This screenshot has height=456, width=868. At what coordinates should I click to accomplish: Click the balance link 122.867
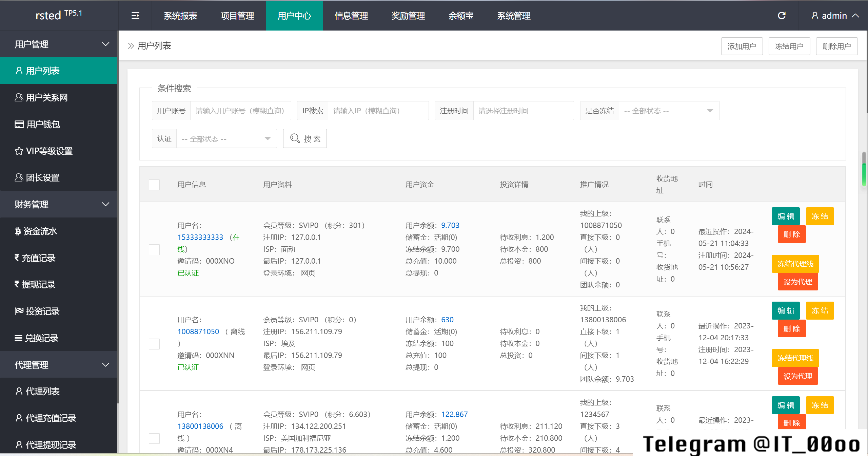454,414
